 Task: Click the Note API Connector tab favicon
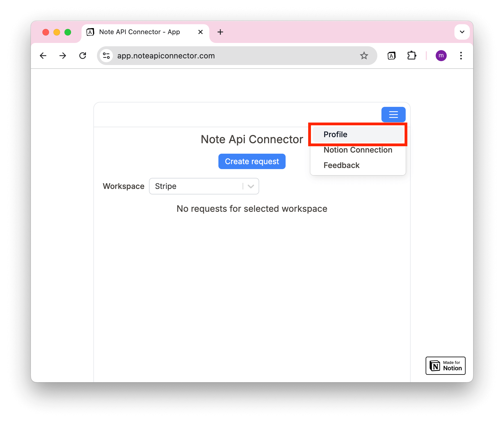[90, 32]
